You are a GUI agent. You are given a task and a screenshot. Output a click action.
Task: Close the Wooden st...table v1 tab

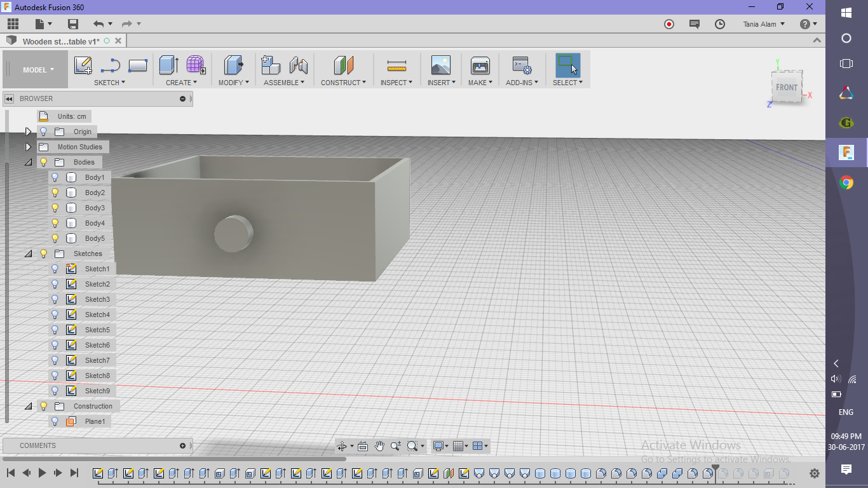click(118, 41)
